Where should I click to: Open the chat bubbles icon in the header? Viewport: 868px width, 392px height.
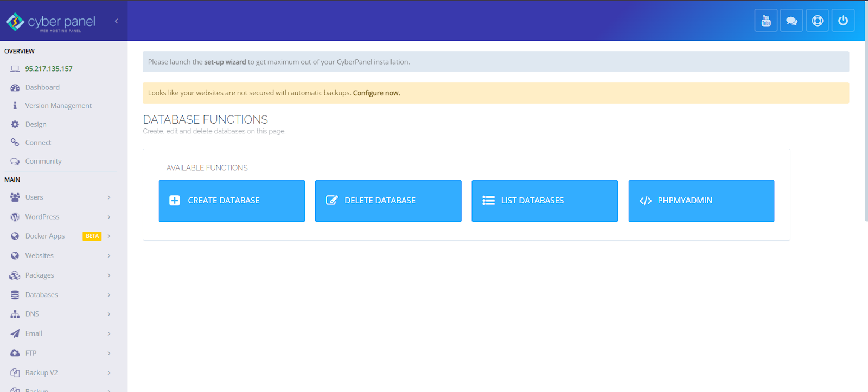(x=792, y=21)
